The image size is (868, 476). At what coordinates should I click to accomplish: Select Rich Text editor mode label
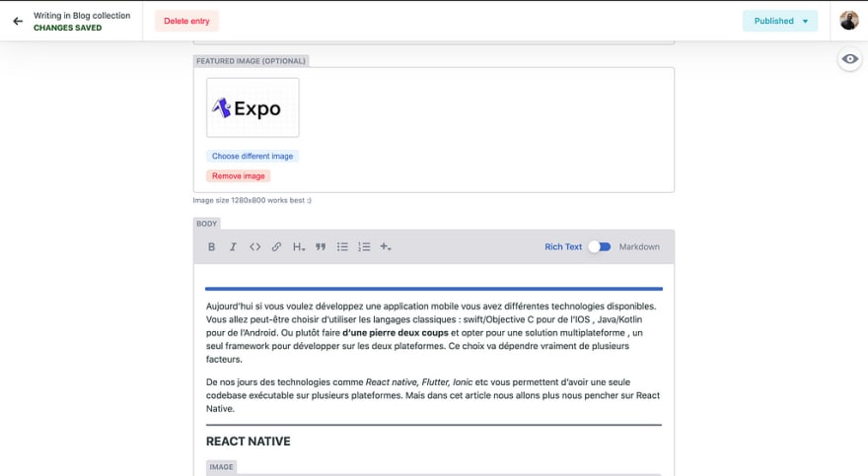(x=563, y=247)
